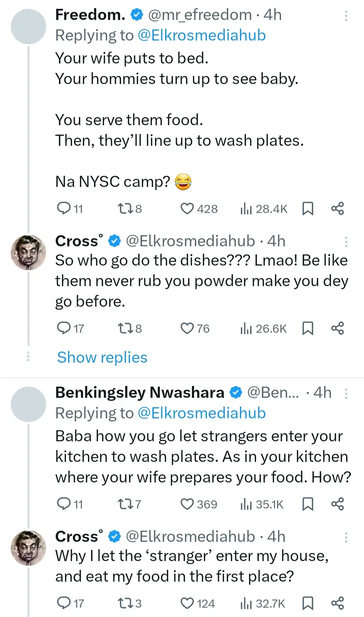Image resolution: width=364 pixels, height=617 pixels.
Task: Open Benkingsley Nwashara's profile name
Action: (x=140, y=393)
